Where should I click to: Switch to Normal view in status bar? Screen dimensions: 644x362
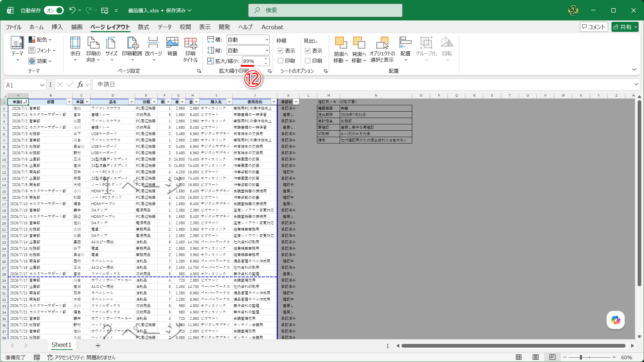point(519,357)
